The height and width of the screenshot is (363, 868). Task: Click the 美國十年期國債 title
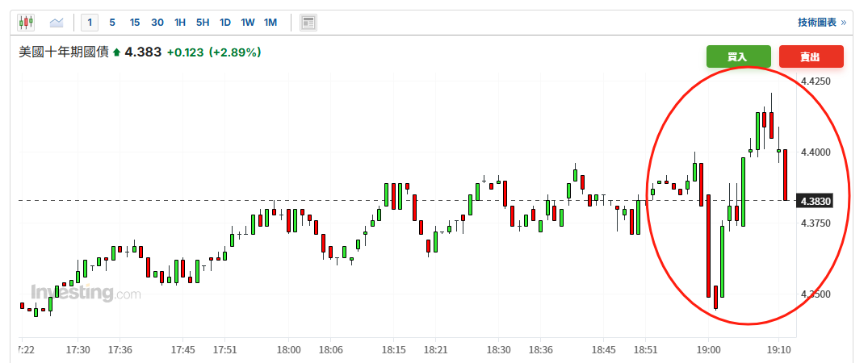(x=63, y=52)
